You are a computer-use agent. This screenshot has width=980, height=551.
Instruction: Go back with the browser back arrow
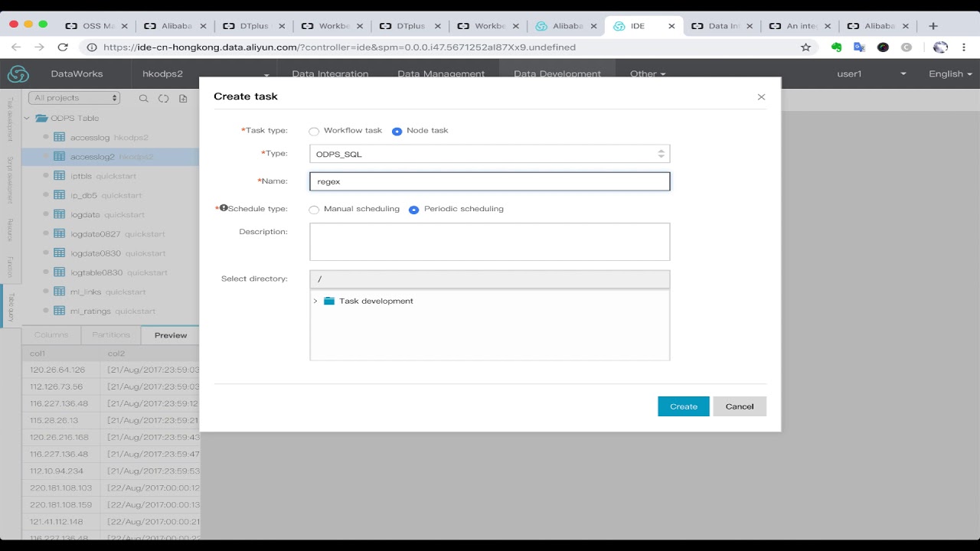coord(16,47)
